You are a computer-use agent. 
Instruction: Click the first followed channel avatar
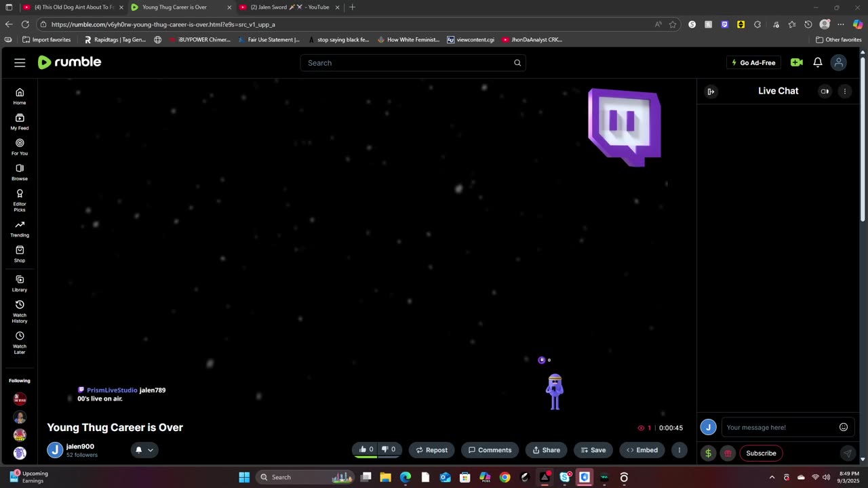point(20,399)
